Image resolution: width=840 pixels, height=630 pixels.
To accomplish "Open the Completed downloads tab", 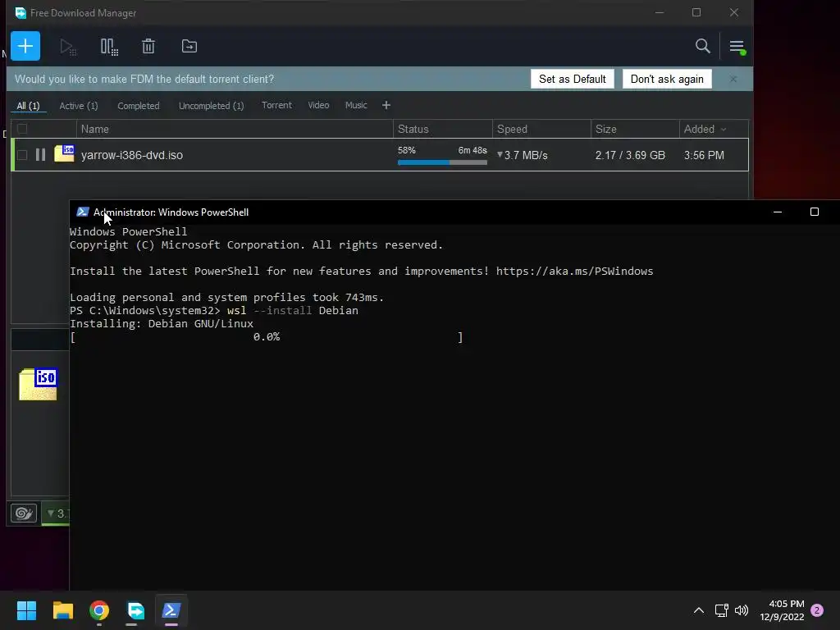I will tap(138, 106).
